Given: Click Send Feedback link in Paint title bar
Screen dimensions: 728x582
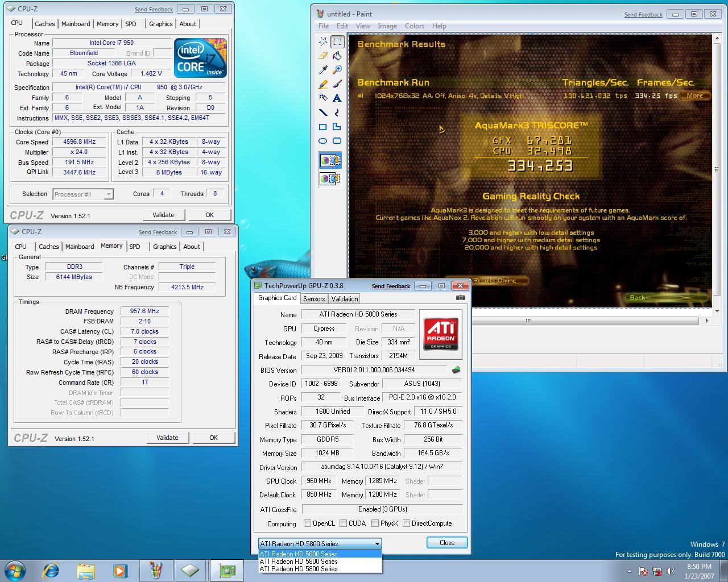Looking at the screenshot, I should 643,15.
